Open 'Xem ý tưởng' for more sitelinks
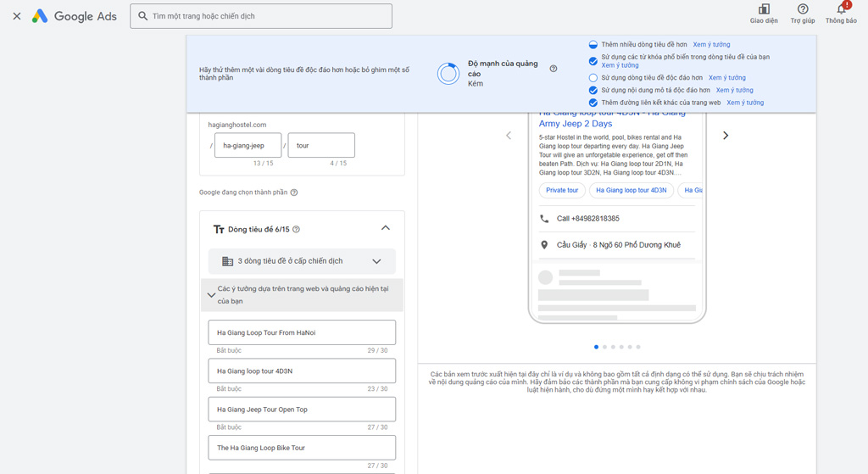 (745, 103)
